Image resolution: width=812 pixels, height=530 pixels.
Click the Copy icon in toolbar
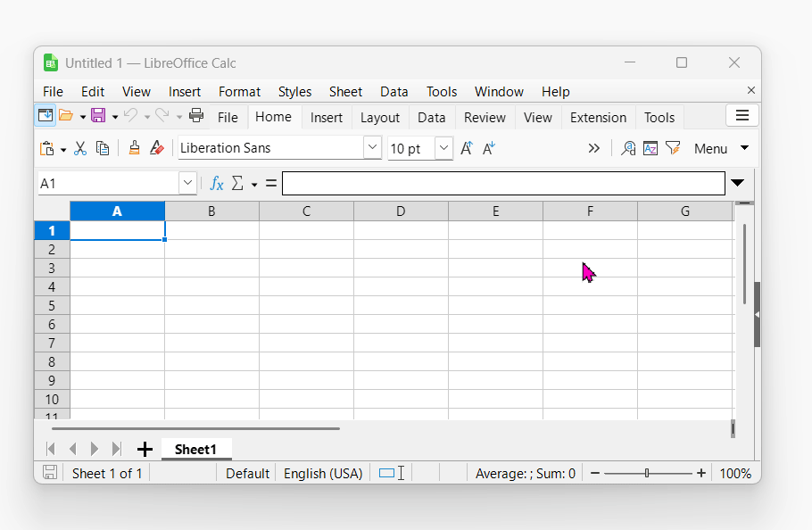(103, 148)
